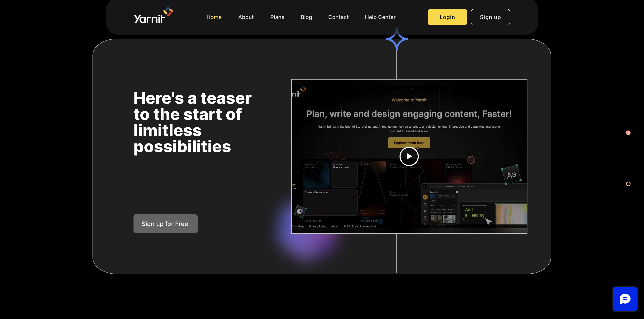This screenshot has height=319, width=644.
Task: Toggle the Blog navigation item
Action: click(x=306, y=17)
